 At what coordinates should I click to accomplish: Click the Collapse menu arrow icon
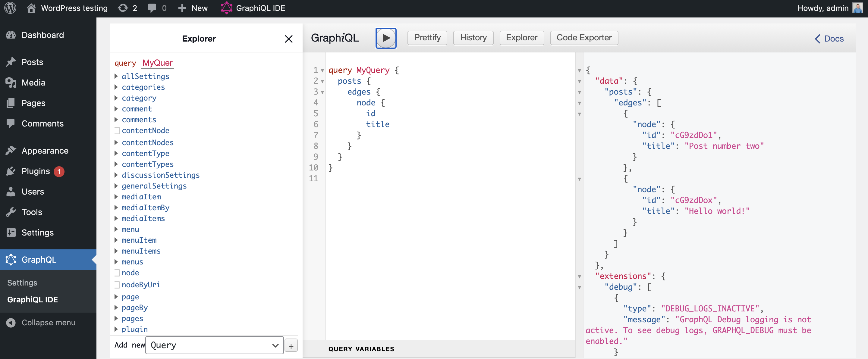click(x=11, y=323)
